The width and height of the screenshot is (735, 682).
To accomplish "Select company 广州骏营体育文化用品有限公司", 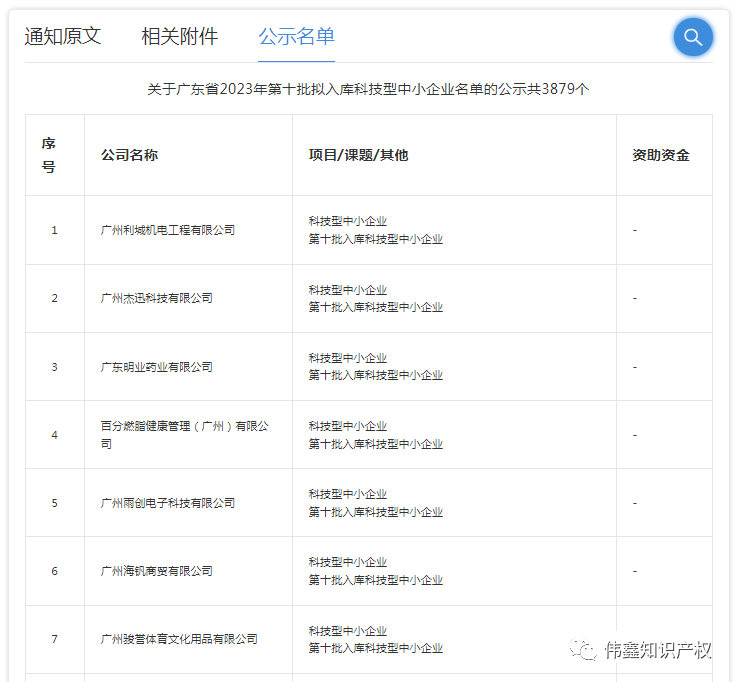I will 179,639.
